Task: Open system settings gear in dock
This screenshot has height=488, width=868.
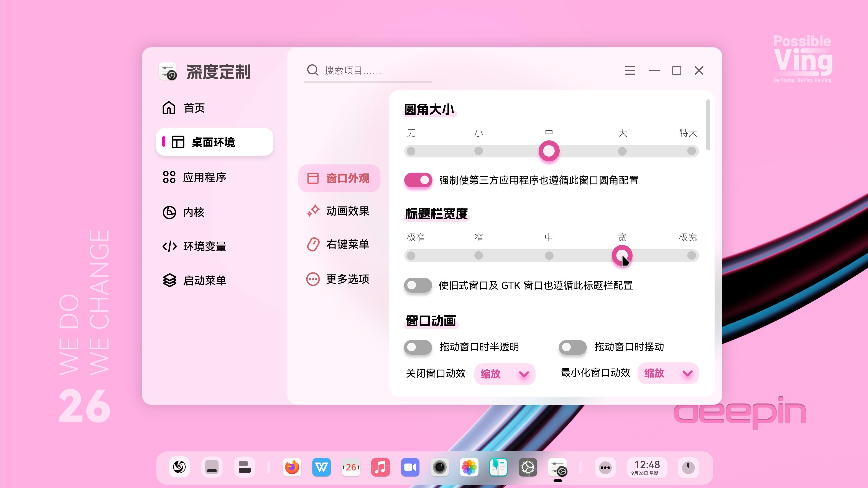Action: 528,467
